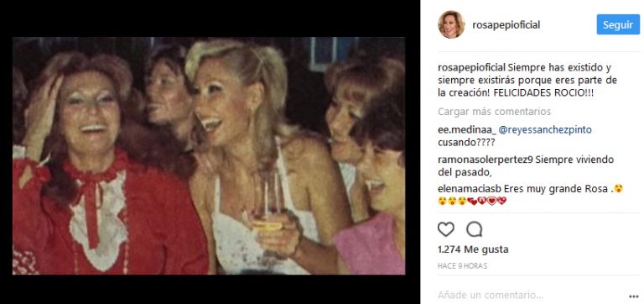
Task: Follow the account with the Seguir button
Action: pyautogui.click(x=618, y=24)
